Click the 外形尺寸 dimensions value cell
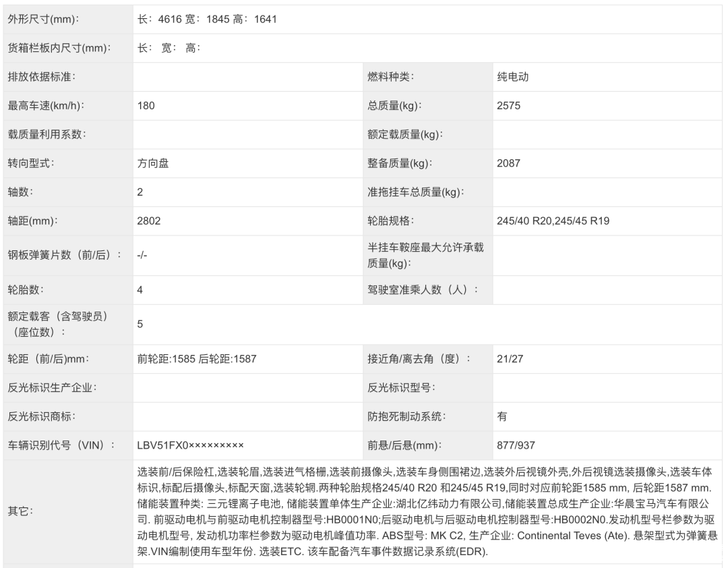This screenshot has width=728, height=568. 207,19
